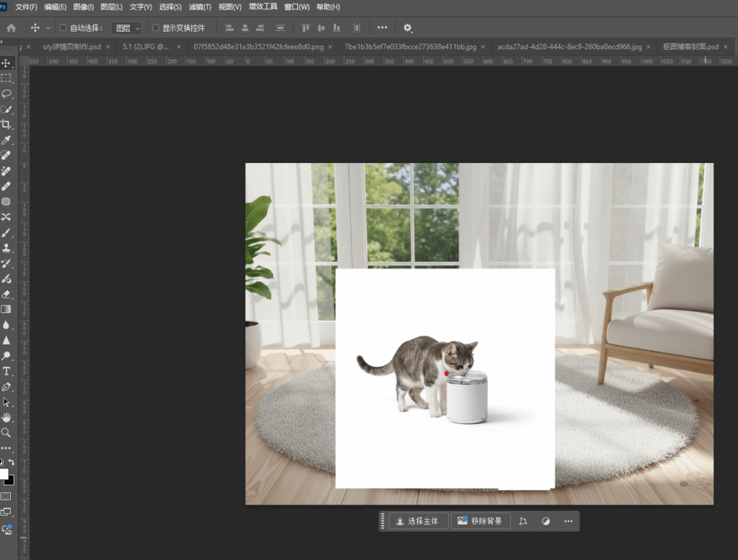This screenshot has height=560, width=738.
Task: Click the 选择主体 button
Action: [x=418, y=521]
